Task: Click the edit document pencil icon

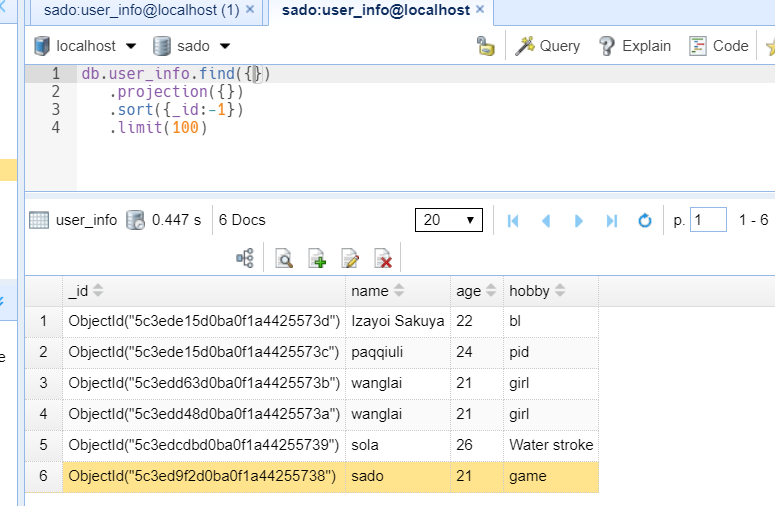Action: pyautogui.click(x=350, y=259)
